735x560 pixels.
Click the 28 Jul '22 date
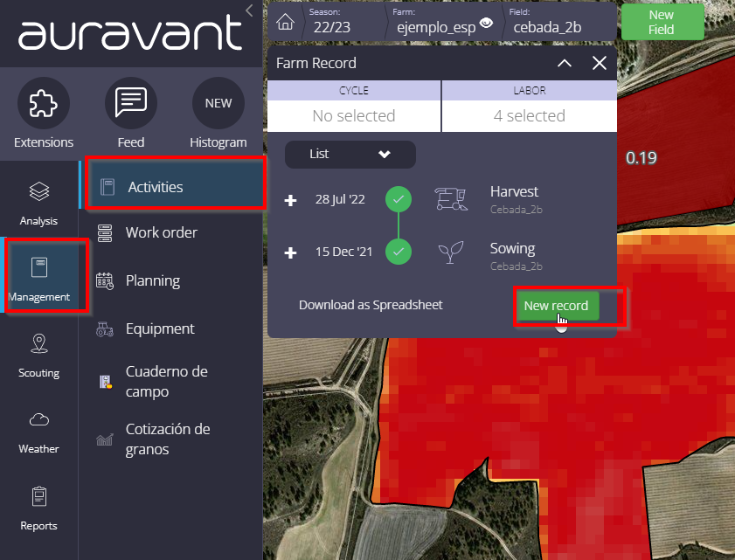[340, 199]
